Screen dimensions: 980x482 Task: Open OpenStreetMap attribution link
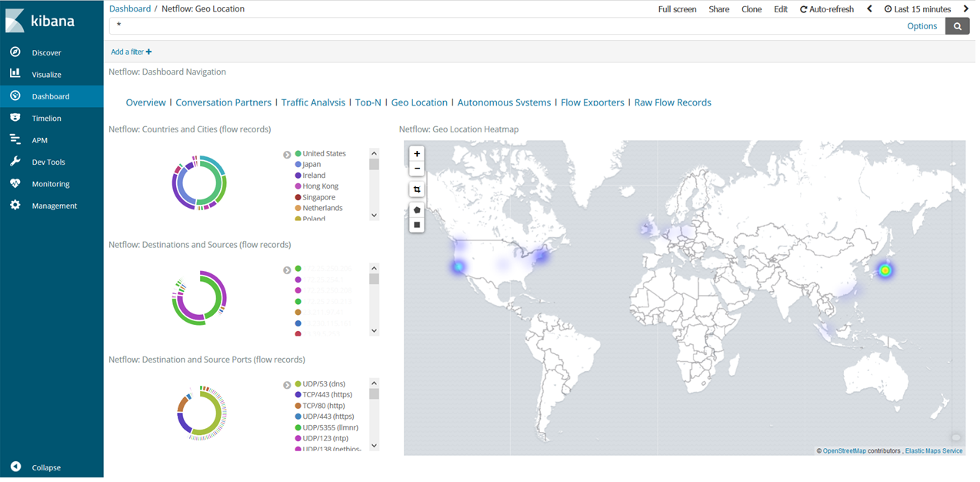845,451
